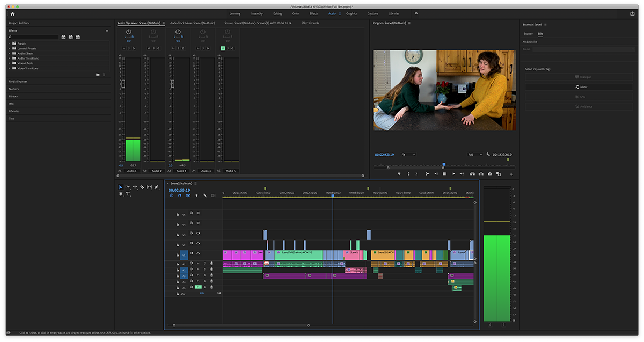Add a marker in the timeline panel

point(196,195)
